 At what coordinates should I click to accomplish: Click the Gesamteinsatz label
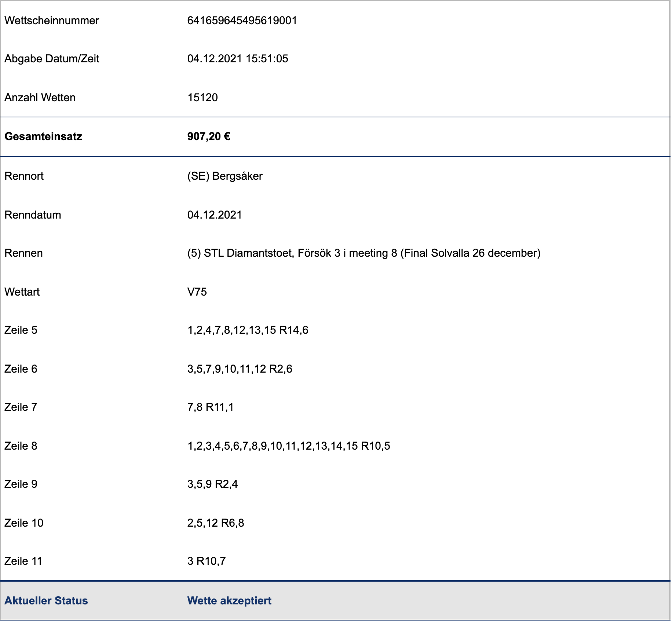click(43, 136)
